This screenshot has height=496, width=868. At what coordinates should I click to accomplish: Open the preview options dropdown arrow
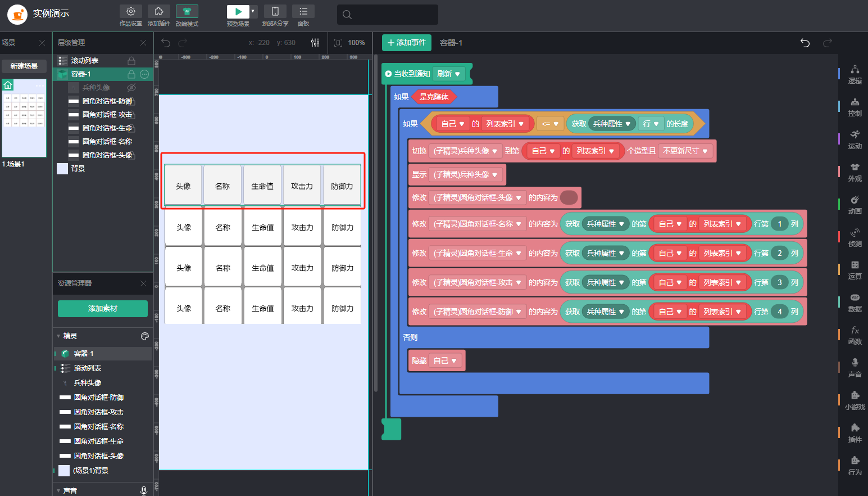(x=253, y=11)
